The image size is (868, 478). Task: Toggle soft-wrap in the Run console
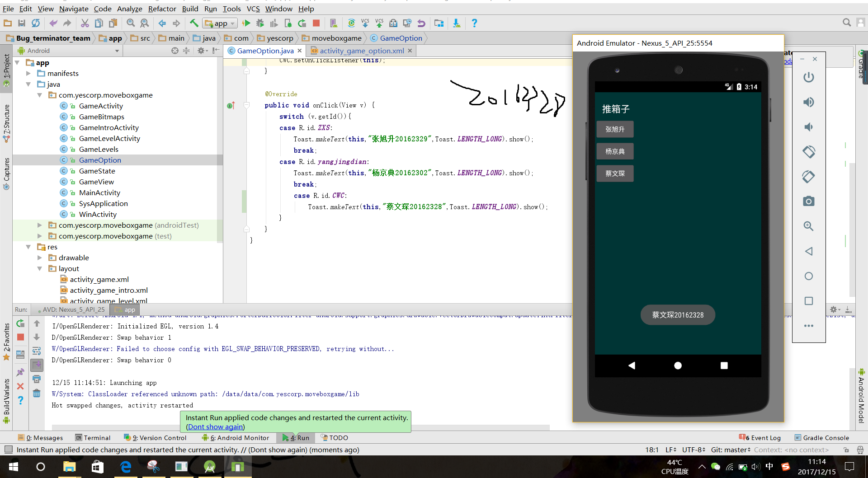[37, 351]
